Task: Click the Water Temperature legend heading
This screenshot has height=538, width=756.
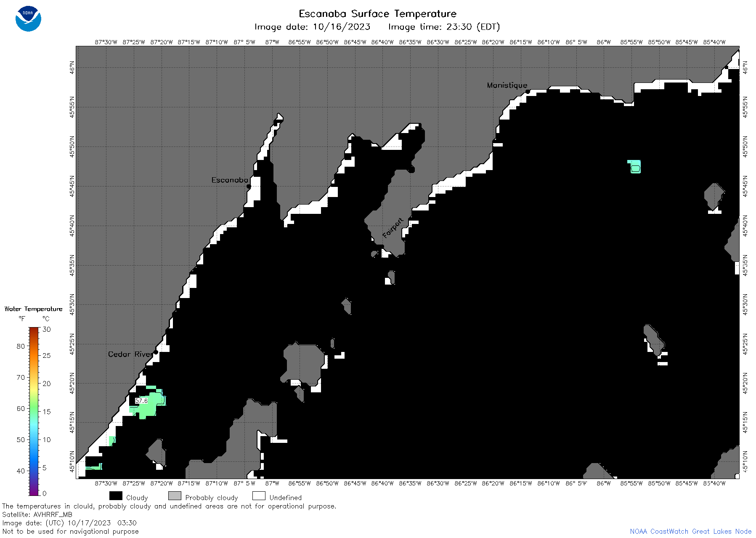Action: pyautogui.click(x=33, y=309)
